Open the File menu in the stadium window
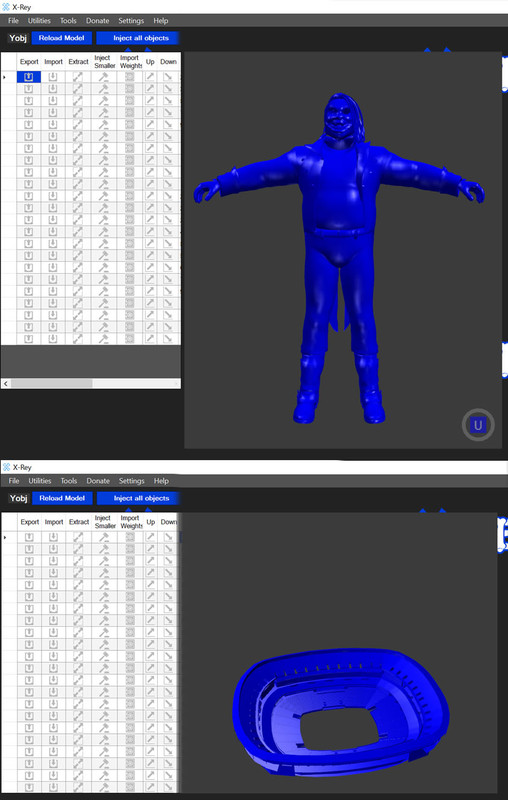Image resolution: width=508 pixels, height=800 pixels. [14, 481]
